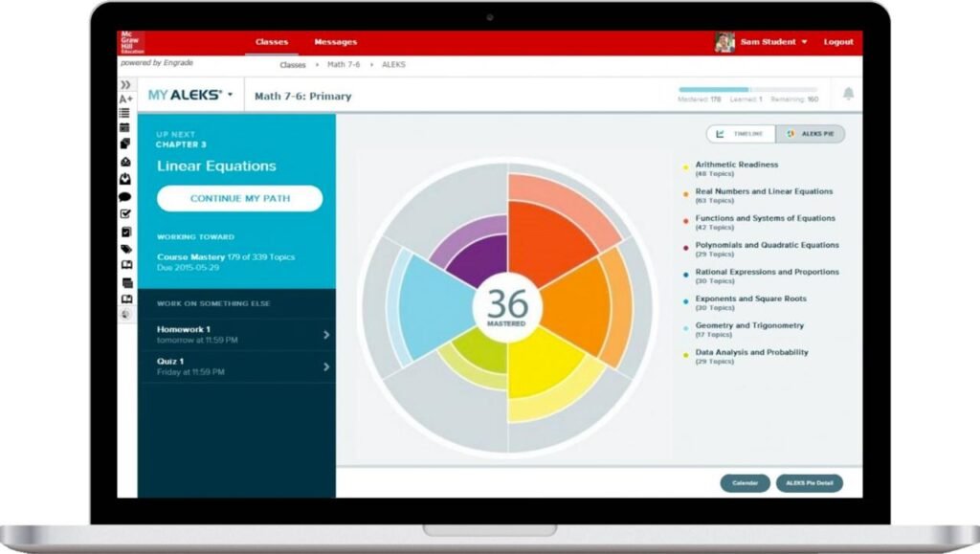Click the filled checkmark box sidebar icon
Image resolution: width=980 pixels, height=554 pixels.
pyautogui.click(x=125, y=233)
